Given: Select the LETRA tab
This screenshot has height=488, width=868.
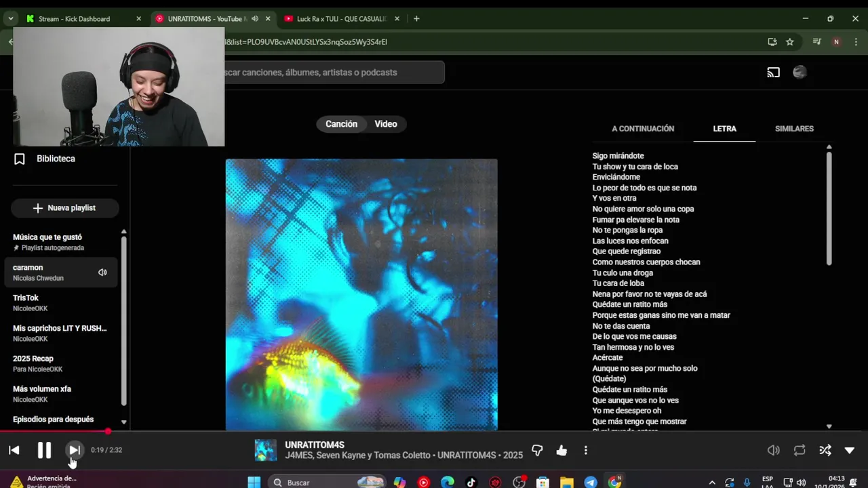Looking at the screenshot, I should [x=724, y=129].
